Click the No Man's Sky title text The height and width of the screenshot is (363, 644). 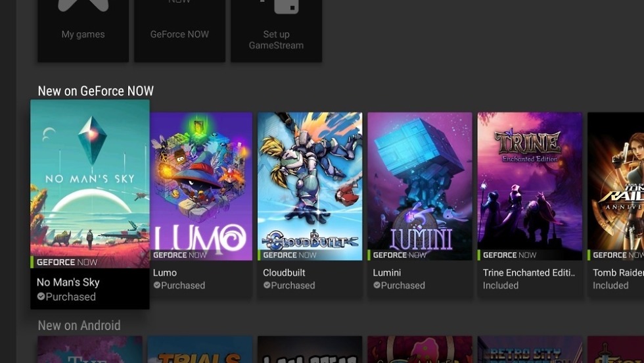click(68, 282)
